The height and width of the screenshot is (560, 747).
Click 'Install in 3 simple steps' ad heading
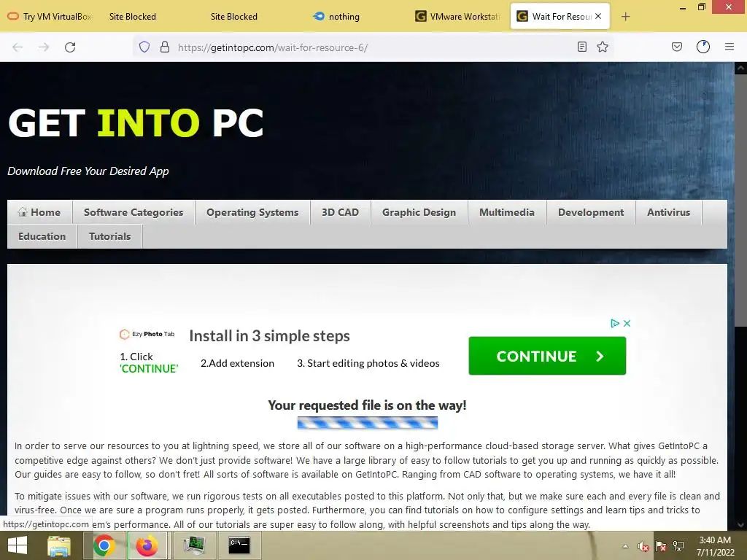point(270,335)
